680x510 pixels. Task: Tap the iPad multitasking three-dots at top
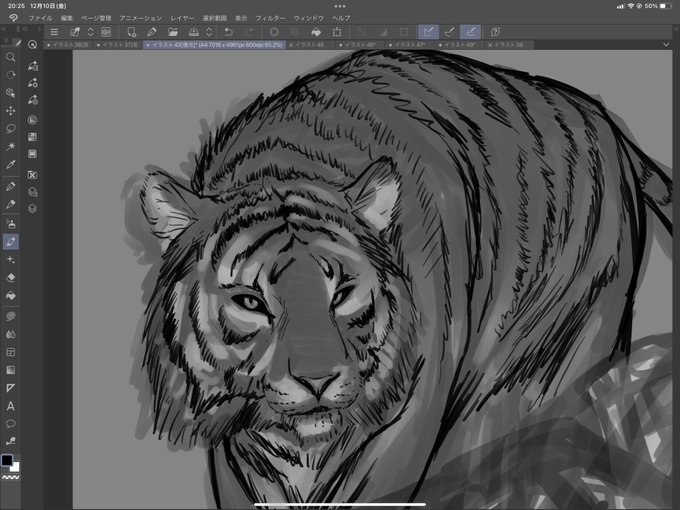click(340, 6)
